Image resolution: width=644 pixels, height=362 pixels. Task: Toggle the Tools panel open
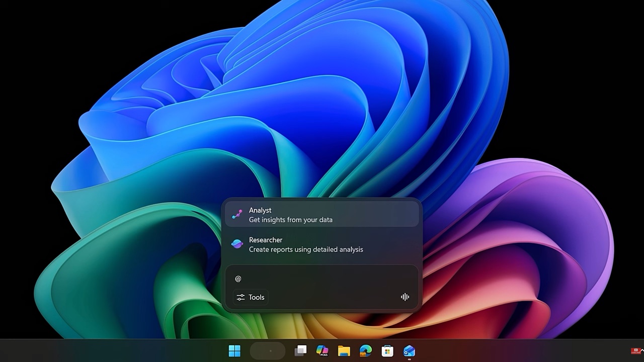coord(250,297)
